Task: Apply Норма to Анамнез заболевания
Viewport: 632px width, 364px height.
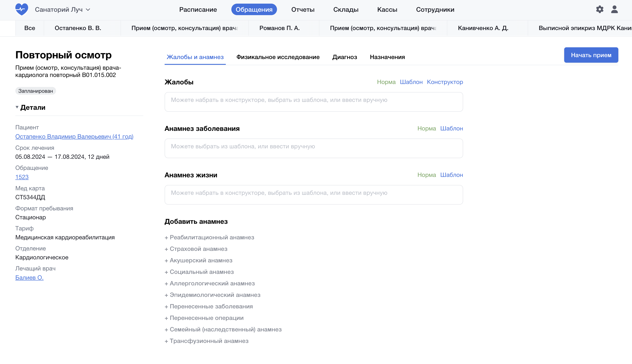Action: coord(426,129)
